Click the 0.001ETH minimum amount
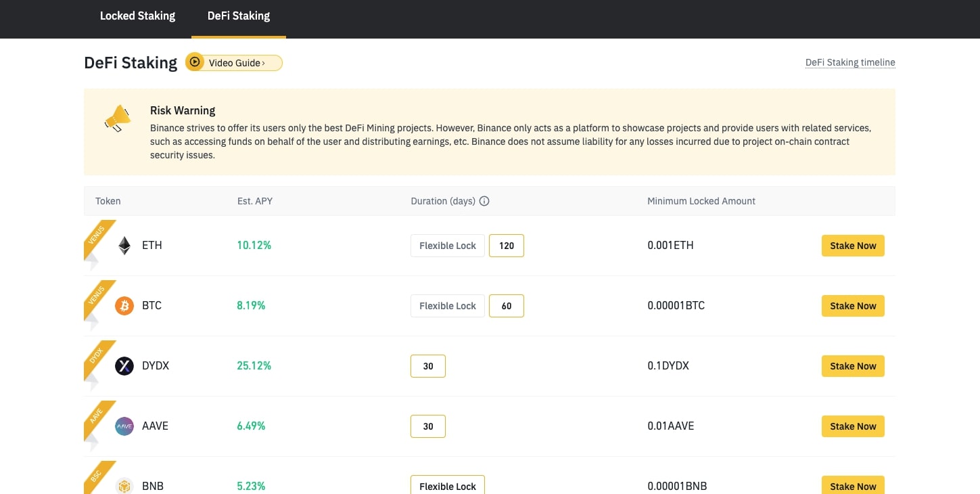 click(670, 245)
